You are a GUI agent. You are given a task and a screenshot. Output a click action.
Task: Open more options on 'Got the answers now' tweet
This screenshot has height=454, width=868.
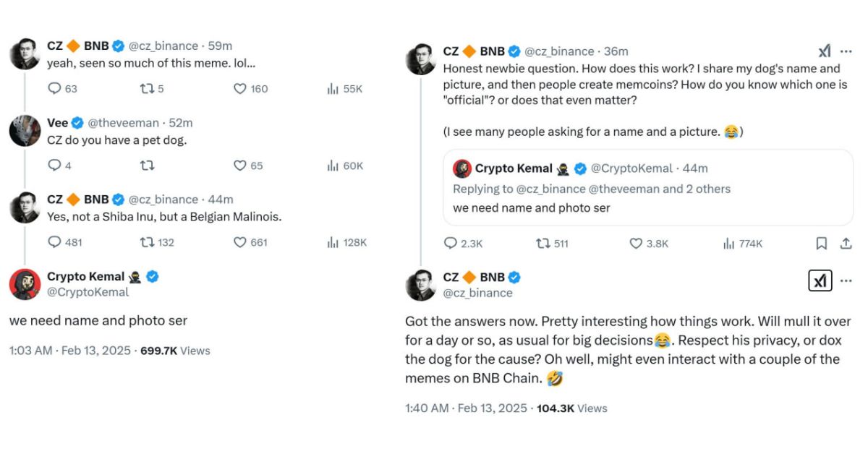pyautogui.click(x=846, y=280)
